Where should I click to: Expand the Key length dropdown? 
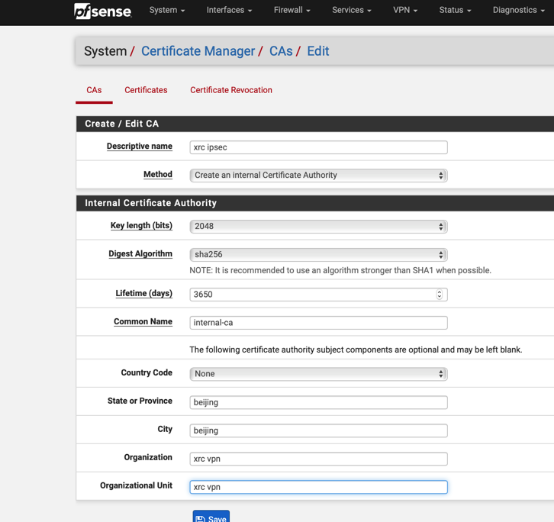tap(319, 227)
